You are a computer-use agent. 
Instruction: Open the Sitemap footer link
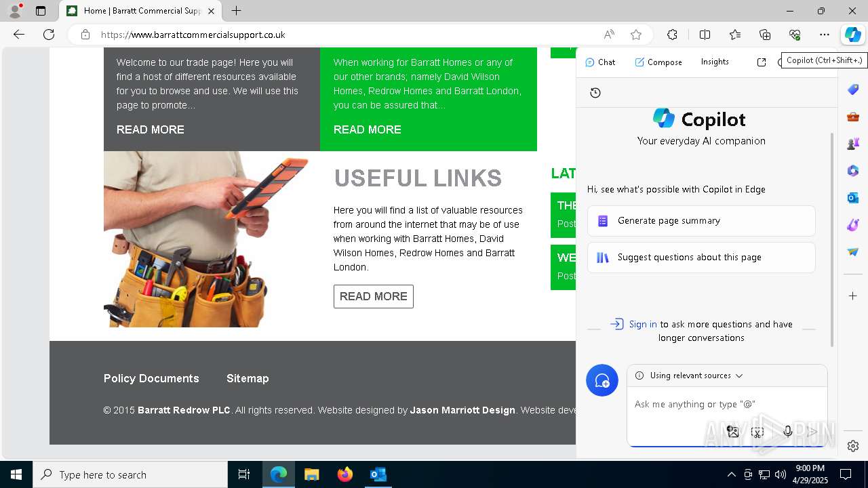tap(248, 378)
